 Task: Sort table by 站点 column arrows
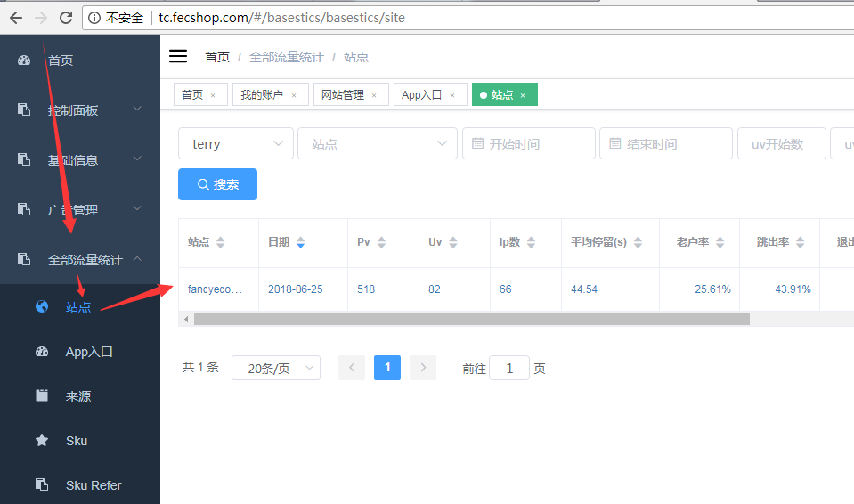221,242
